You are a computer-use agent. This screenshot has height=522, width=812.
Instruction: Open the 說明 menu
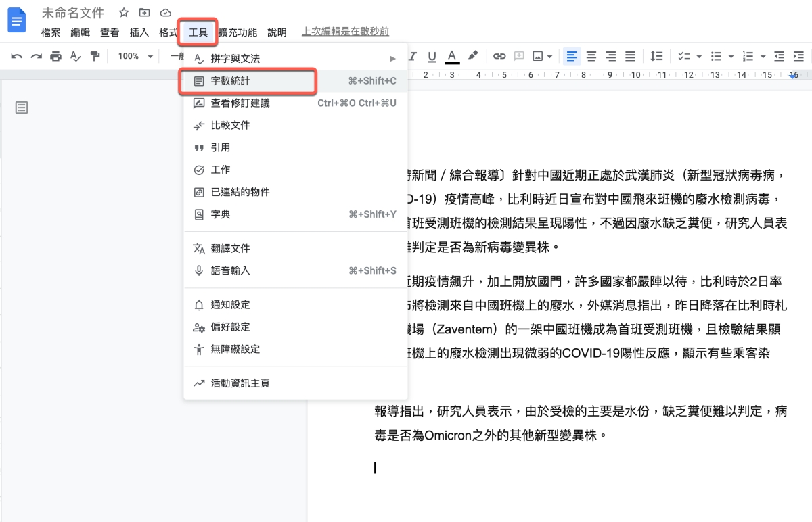[x=277, y=32]
